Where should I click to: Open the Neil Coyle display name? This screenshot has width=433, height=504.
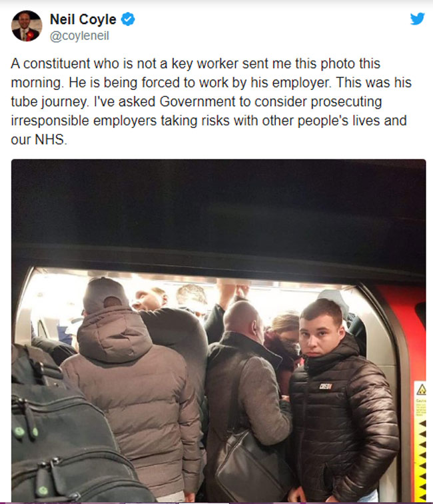pyautogui.click(x=83, y=19)
